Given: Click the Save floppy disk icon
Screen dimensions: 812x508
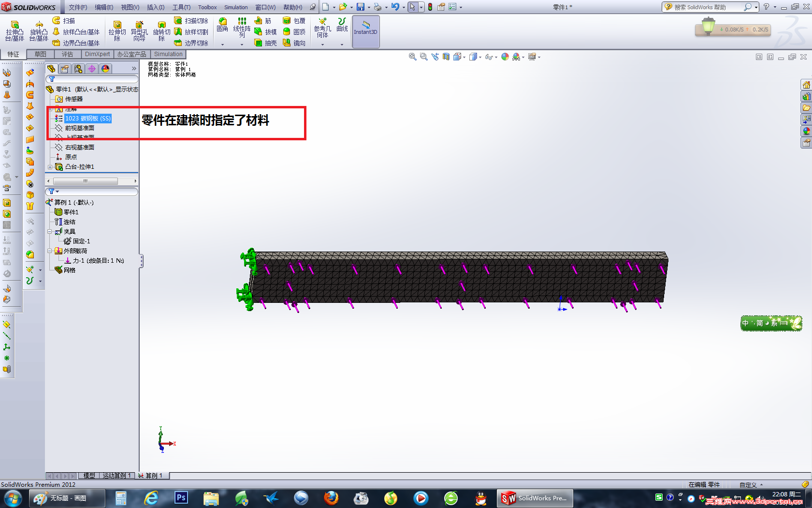Looking at the screenshot, I should [361, 7].
